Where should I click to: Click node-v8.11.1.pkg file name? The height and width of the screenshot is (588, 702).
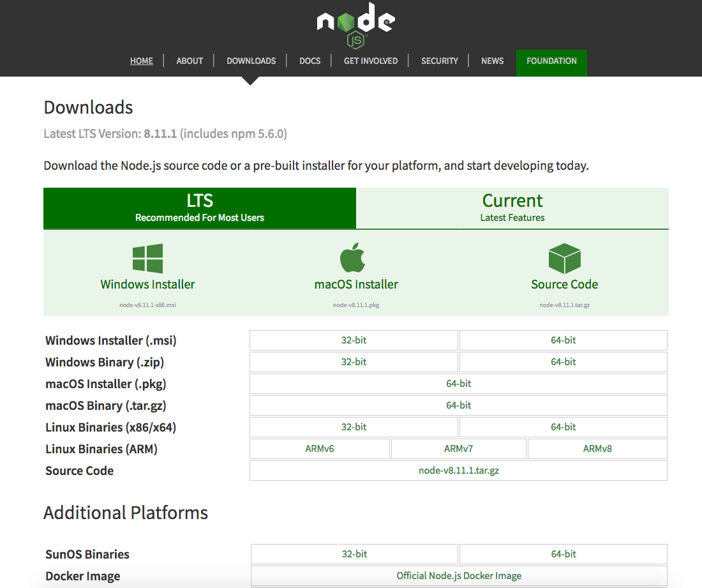[x=356, y=305]
